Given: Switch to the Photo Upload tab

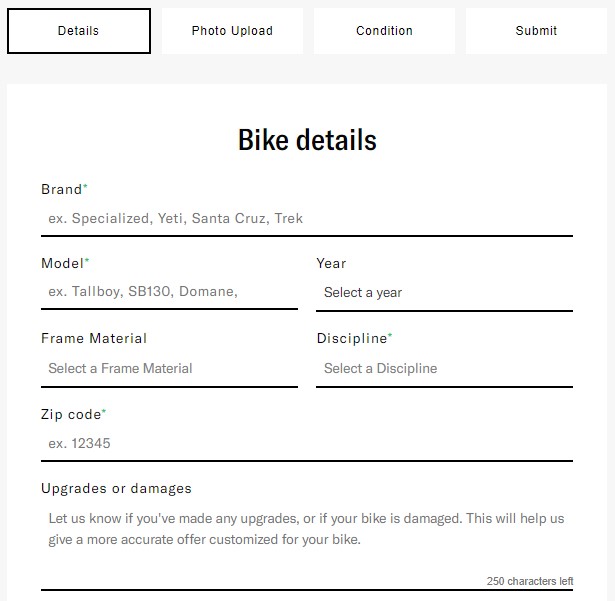Looking at the screenshot, I should tap(232, 31).
